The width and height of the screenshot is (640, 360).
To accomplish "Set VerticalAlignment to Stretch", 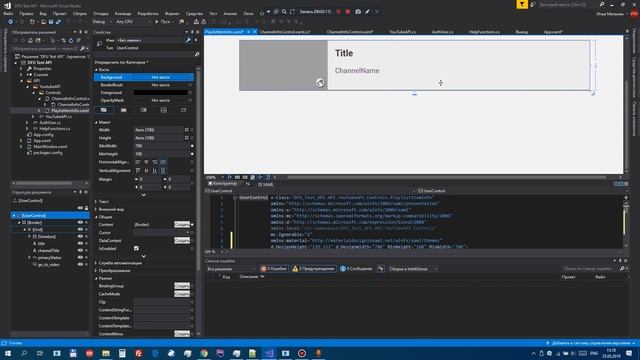I will [163, 170].
